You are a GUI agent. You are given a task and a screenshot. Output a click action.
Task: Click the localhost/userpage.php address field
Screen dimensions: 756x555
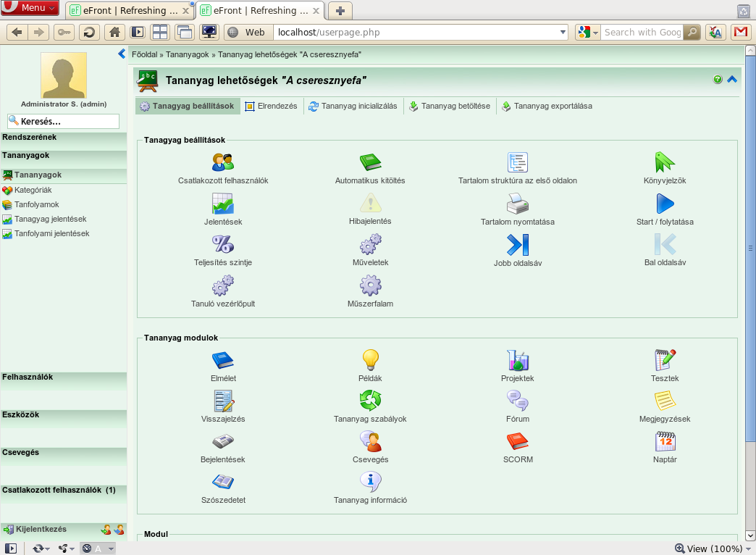(x=415, y=33)
